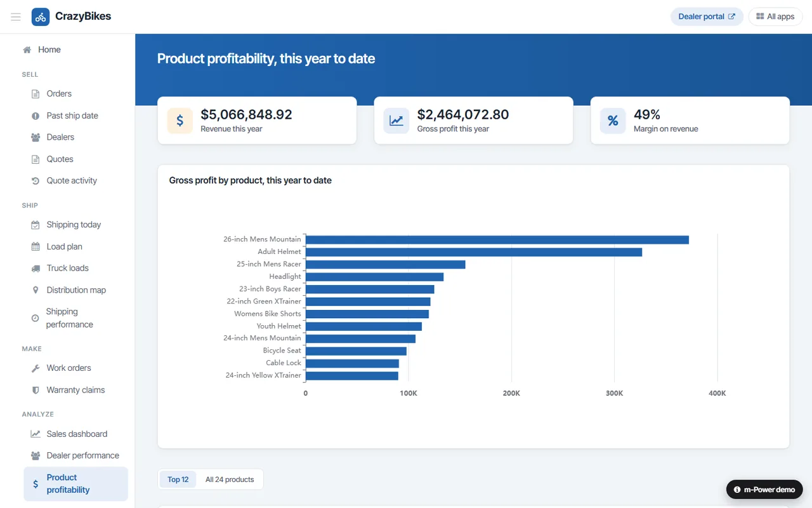Go to Shipping today
The image size is (812, 508).
click(75, 225)
